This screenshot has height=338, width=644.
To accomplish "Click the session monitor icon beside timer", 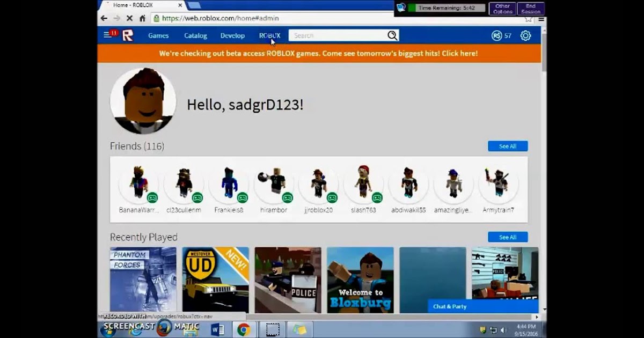I will point(401,8).
